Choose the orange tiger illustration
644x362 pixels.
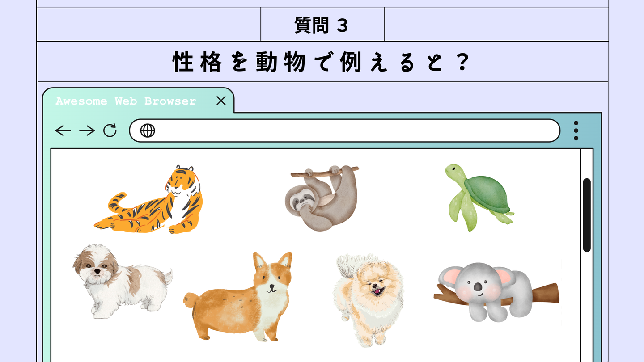148,199
